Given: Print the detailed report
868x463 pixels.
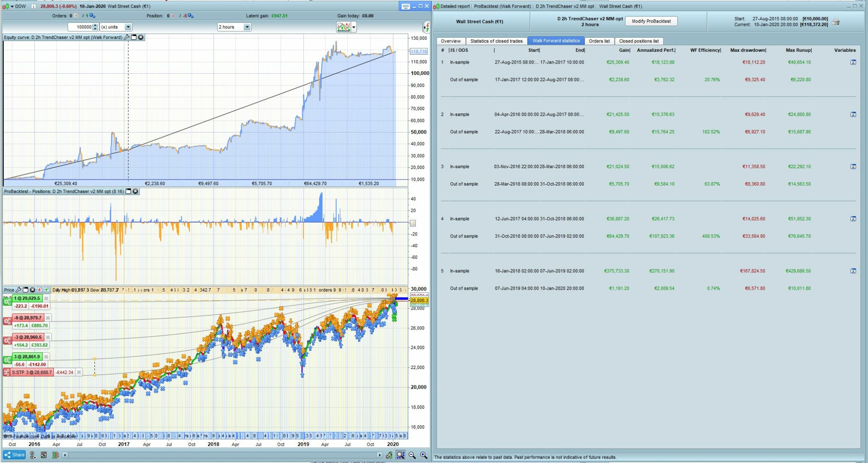Looking at the screenshot, I should click(835, 22).
